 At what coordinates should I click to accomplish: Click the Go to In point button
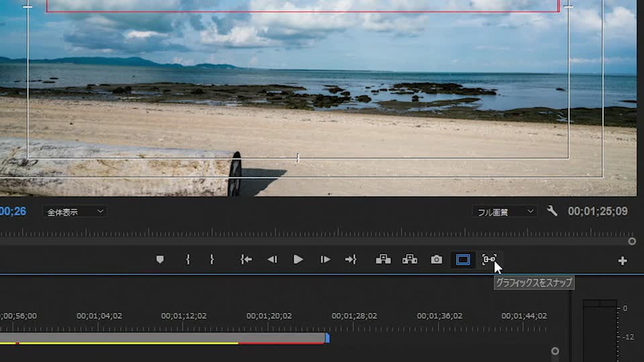pyautogui.click(x=246, y=259)
